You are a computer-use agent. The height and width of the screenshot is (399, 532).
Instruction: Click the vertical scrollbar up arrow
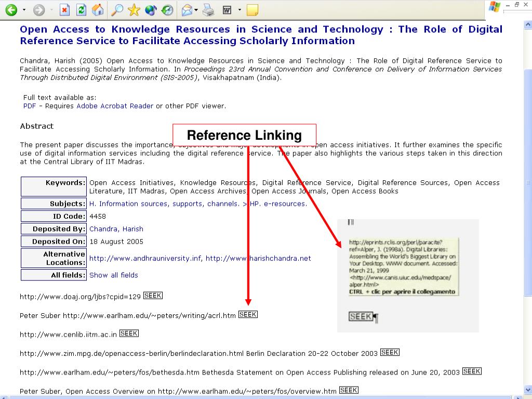tap(528, 24)
